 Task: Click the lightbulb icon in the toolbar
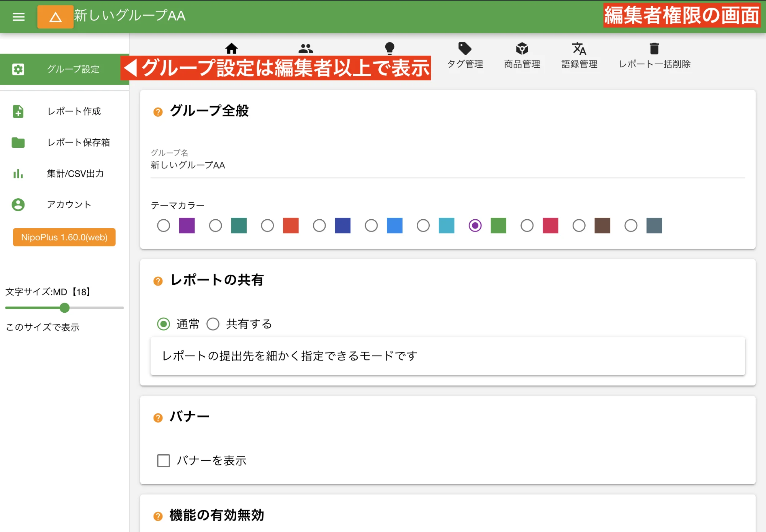coord(390,49)
